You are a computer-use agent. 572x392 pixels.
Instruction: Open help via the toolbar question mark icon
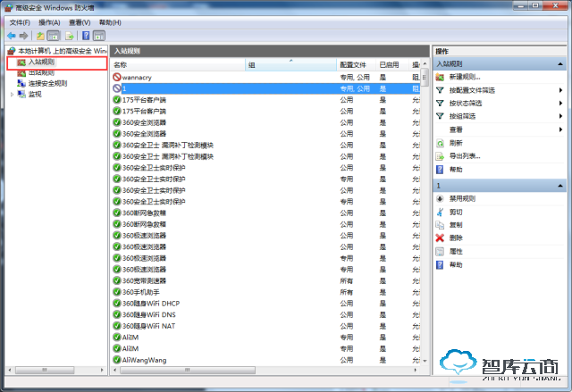click(86, 36)
